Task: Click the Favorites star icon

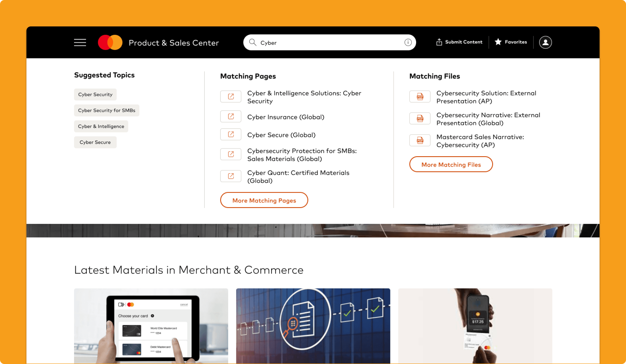Action: coord(498,42)
